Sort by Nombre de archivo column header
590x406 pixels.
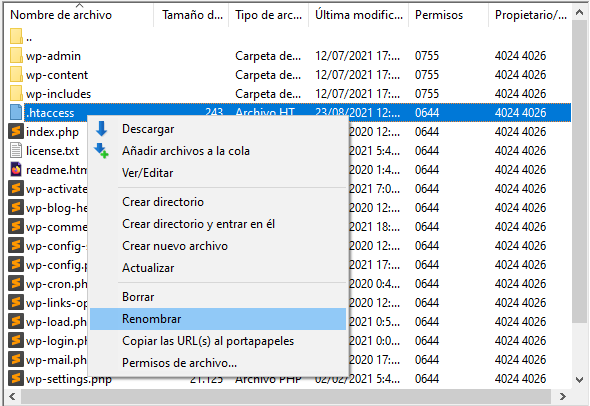tap(80, 15)
